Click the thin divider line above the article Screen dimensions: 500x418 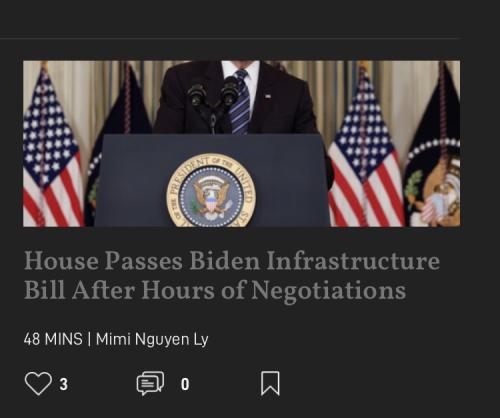(231, 38)
